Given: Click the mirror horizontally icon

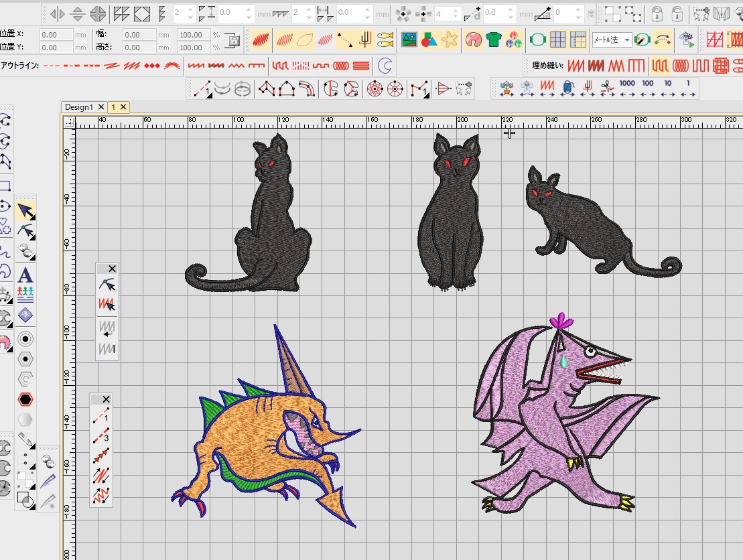Looking at the screenshot, I should coord(58,14).
